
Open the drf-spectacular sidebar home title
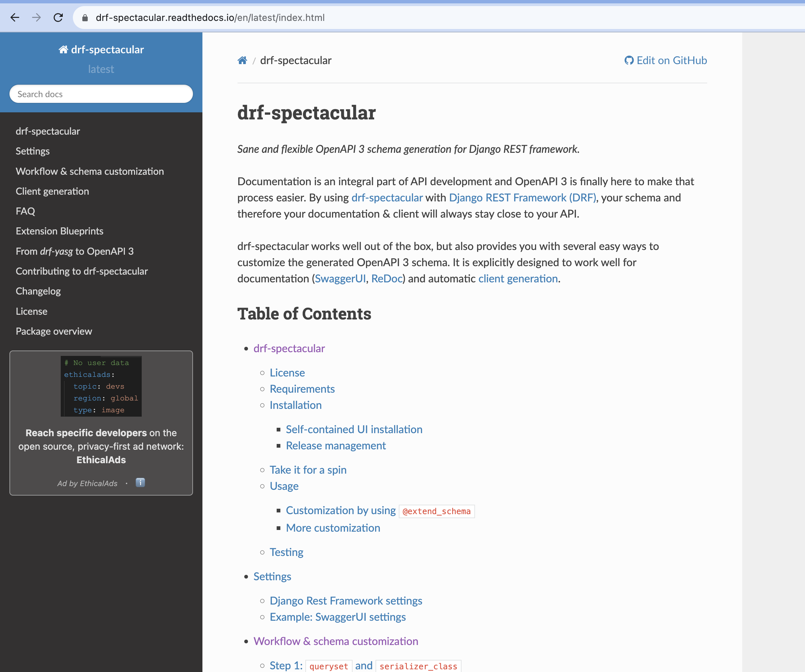pos(101,50)
